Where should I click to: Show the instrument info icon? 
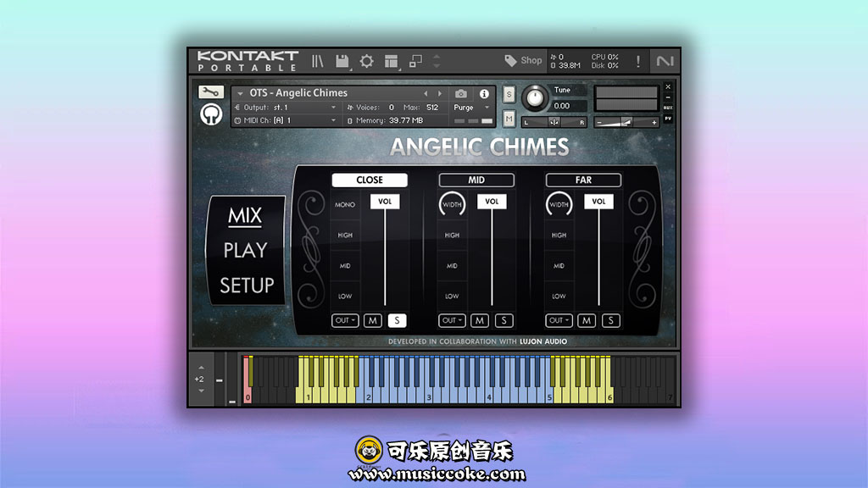pyautogui.click(x=484, y=93)
